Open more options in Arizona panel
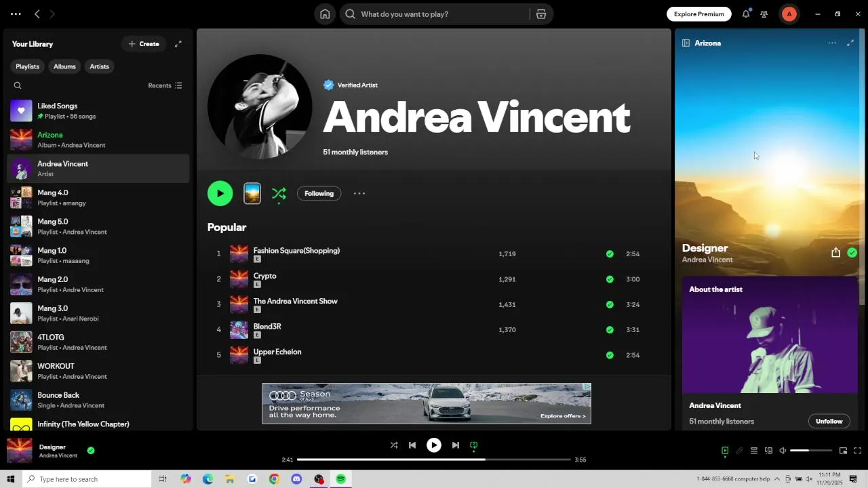Screen dimensions: 868x488 [832, 43]
